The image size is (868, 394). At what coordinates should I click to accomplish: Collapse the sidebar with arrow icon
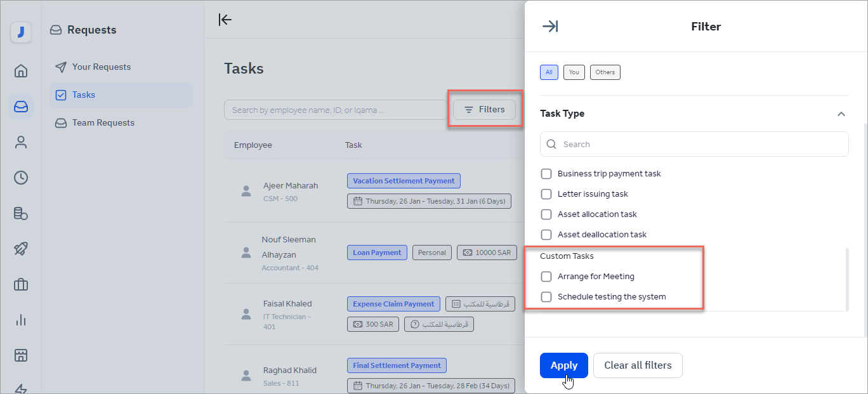point(225,20)
